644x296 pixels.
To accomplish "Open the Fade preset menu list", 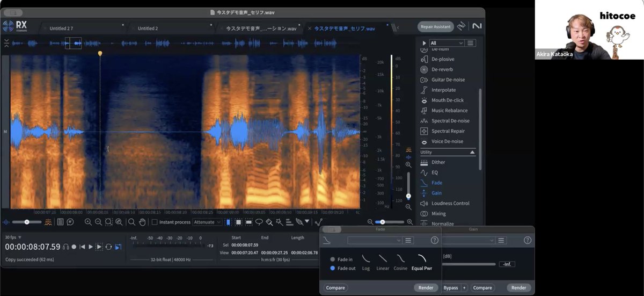I will 408,240.
